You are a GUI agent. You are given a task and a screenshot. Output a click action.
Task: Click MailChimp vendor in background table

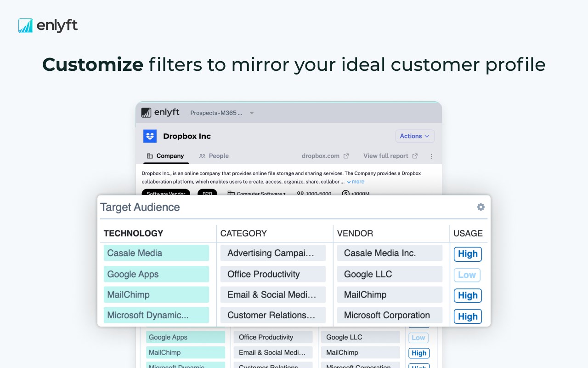coord(361,353)
